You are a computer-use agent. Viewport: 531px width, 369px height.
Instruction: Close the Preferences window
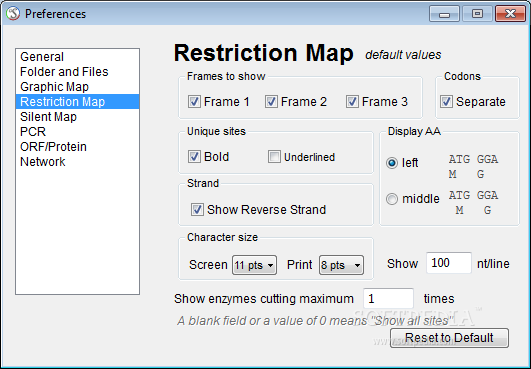pos(510,14)
